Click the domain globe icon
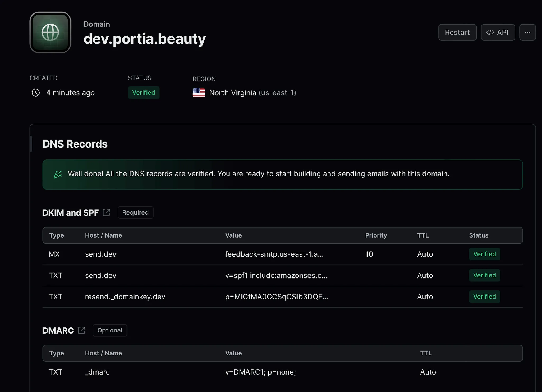Image resolution: width=542 pixels, height=392 pixels. click(50, 32)
